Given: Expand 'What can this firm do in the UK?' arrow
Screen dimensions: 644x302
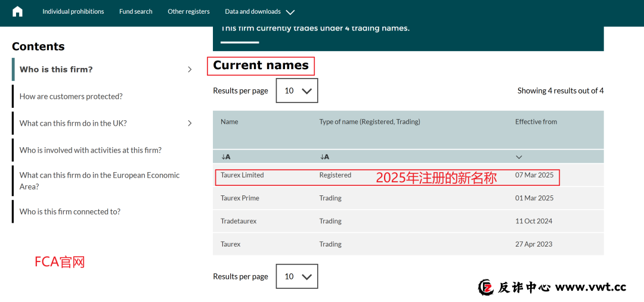Looking at the screenshot, I should coord(190,123).
